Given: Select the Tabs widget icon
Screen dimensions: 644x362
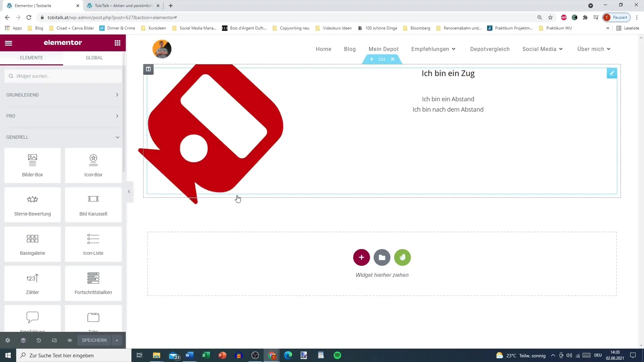Looking at the screenshot, I should tap(93, 317).
